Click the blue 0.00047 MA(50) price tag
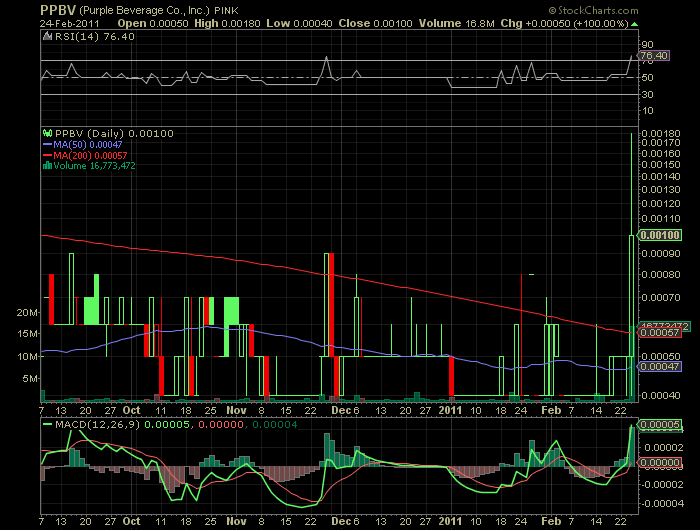The height and width of the screenshot is (530, 700). pyautogui.click(x=659, y=367)
